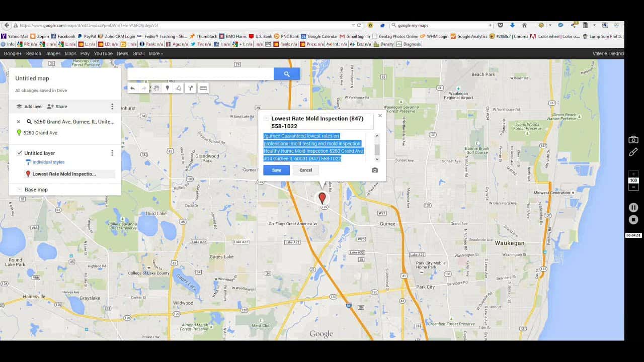Open the Yahoo Mail bookmark
Screen dimensions: 644x362
pos(15,36)
